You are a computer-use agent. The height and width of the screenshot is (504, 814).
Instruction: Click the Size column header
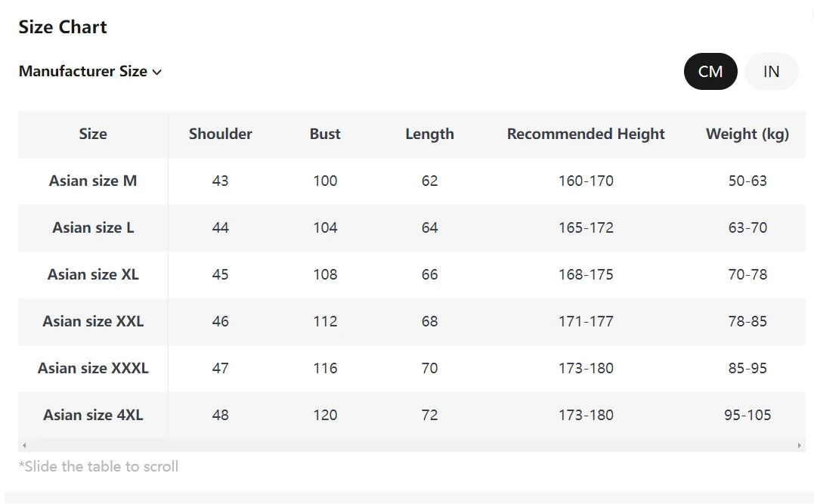coord(93,135)
